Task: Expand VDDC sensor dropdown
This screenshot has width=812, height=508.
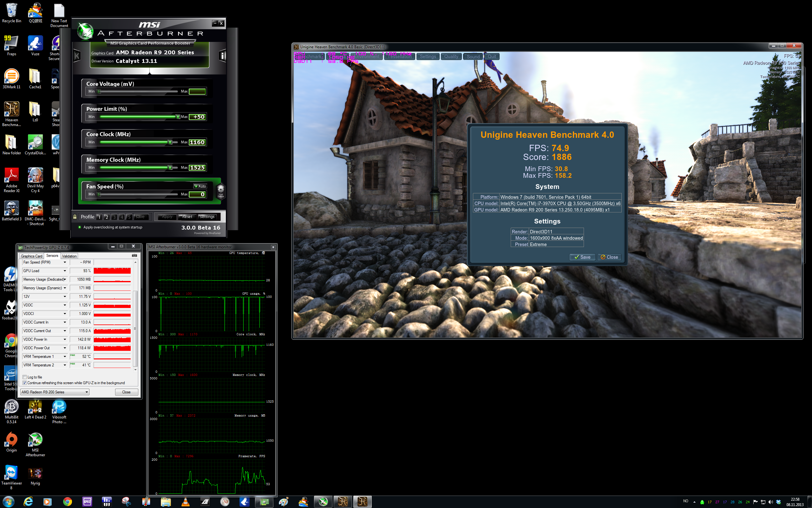Action: [65, 305]
